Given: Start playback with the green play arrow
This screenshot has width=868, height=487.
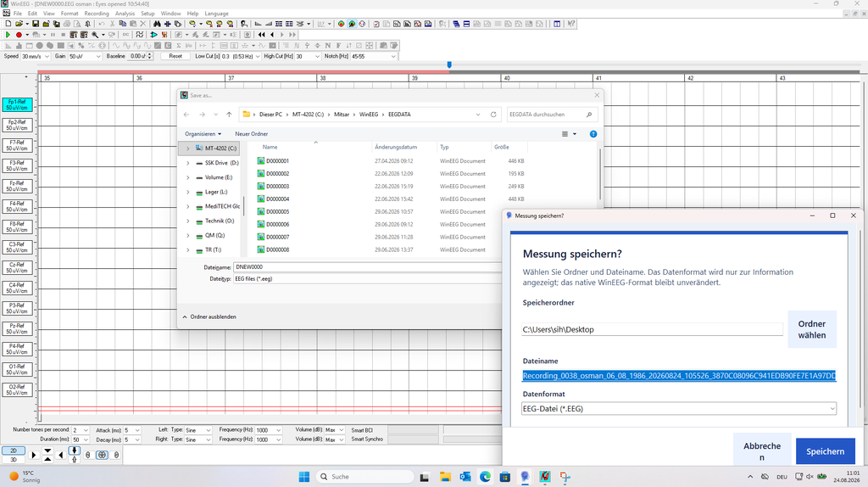Looking at the screenshot, I should click(x=8, y=34).
